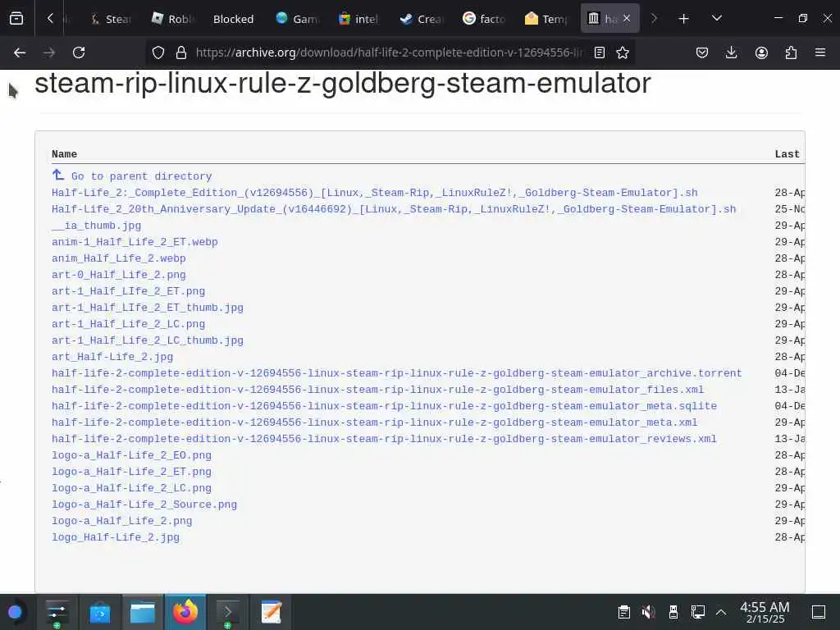
Task: Open anim-1_Half_Life_2_ET.webp link
Action: [135, 242]
